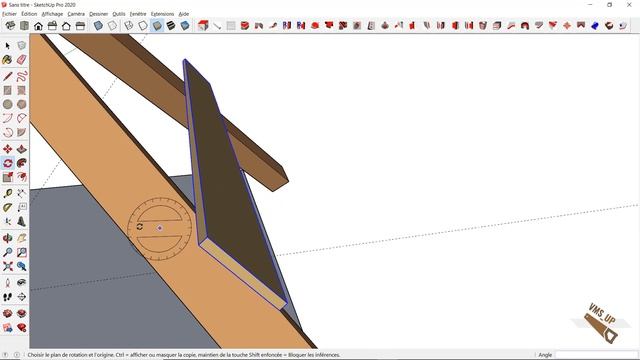Enable the highlighted Shaded style
The image size is (640, 360).
157,26
